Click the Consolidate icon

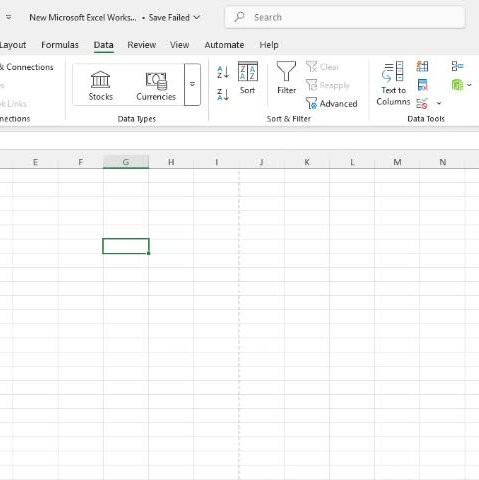[x=457, y=66]
